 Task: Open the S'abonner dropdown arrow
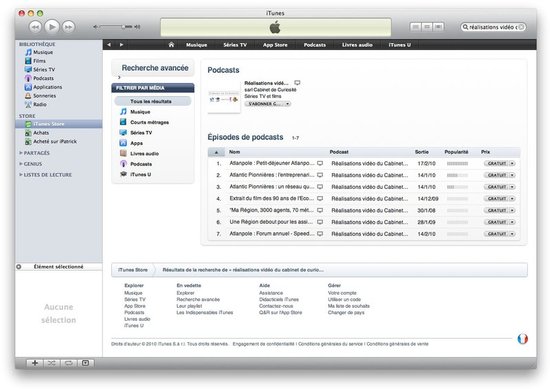click(287, 104)
